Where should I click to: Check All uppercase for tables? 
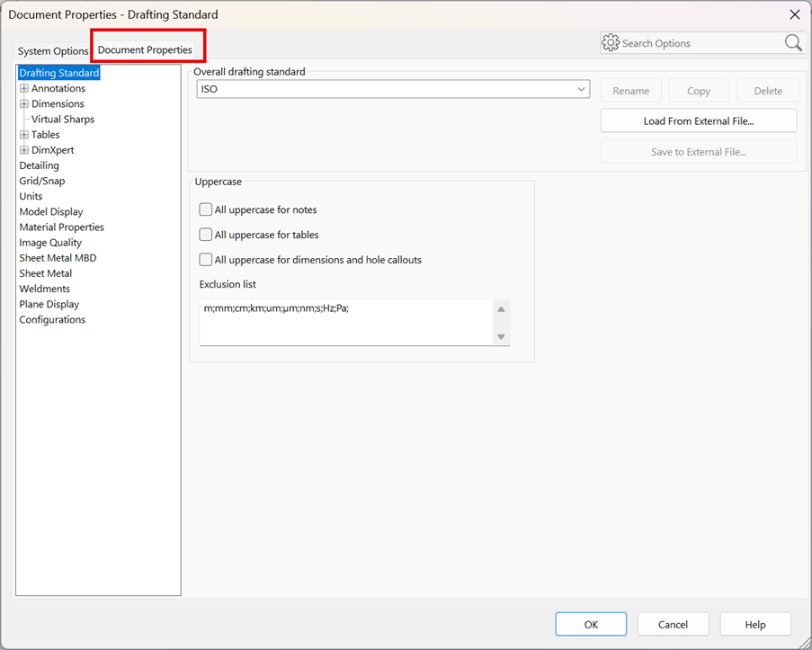click(x=206, y=235)
